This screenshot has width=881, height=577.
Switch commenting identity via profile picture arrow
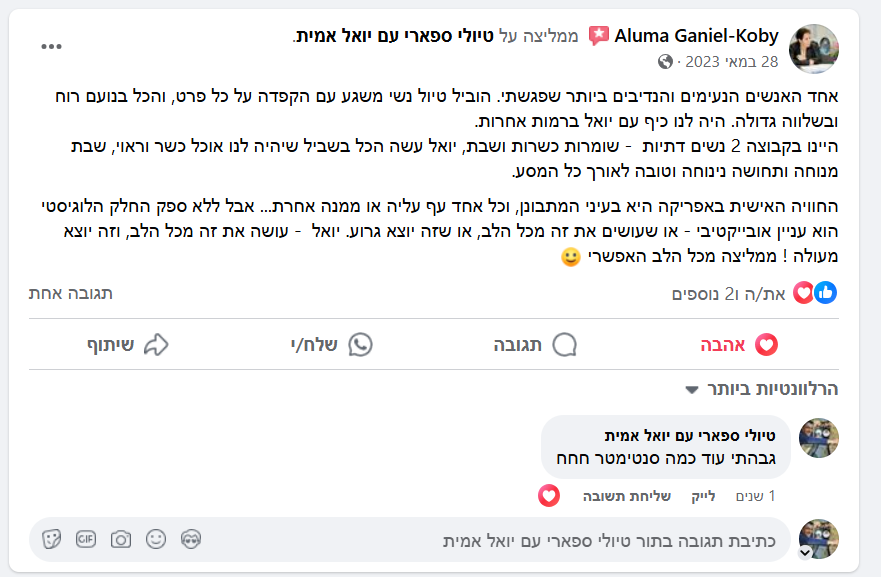tap(805, 552)
